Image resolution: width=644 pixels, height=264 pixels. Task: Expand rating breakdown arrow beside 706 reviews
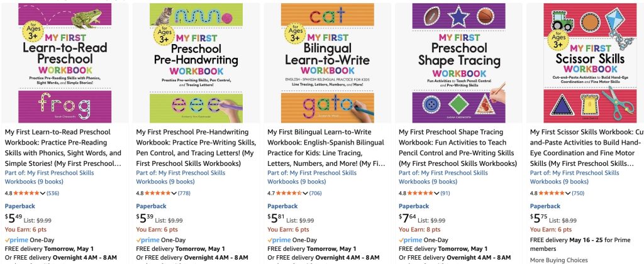coord(305,193)
